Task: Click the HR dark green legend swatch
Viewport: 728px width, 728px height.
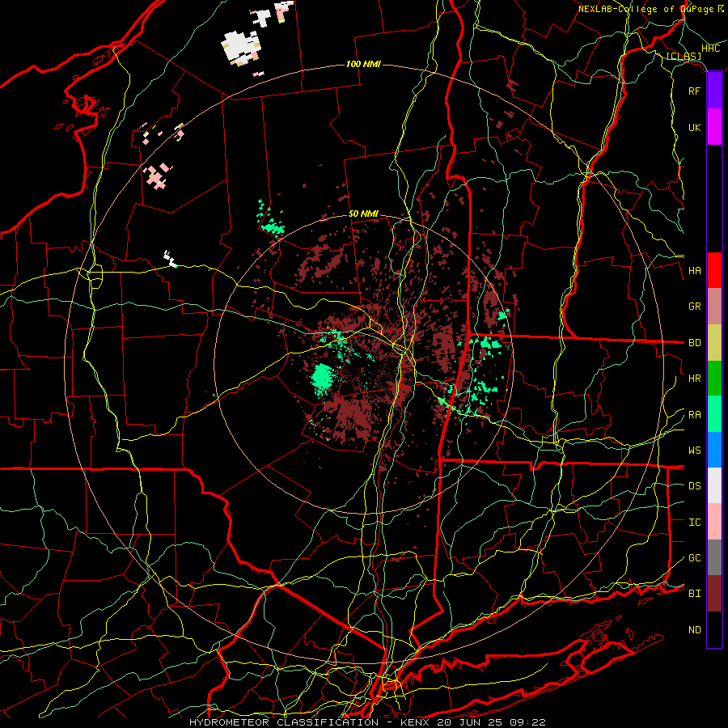Action: point(714,379)
